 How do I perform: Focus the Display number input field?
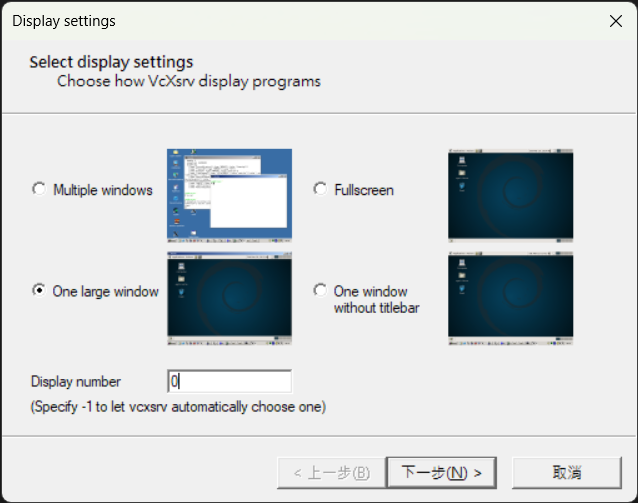click(x=229, y=381)
